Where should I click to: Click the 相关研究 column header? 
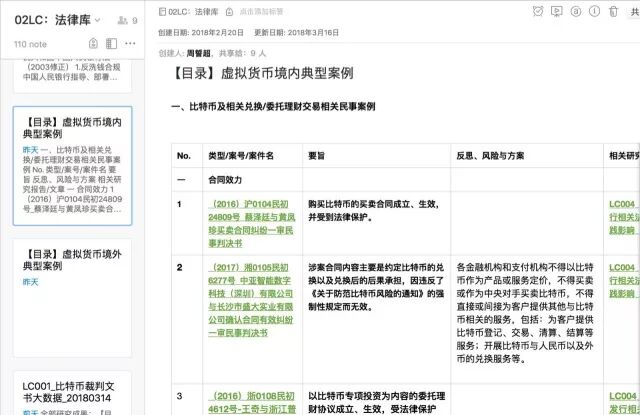[622, 155]
